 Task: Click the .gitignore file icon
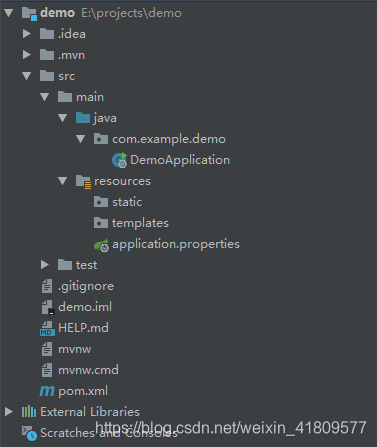coord(47,286)
